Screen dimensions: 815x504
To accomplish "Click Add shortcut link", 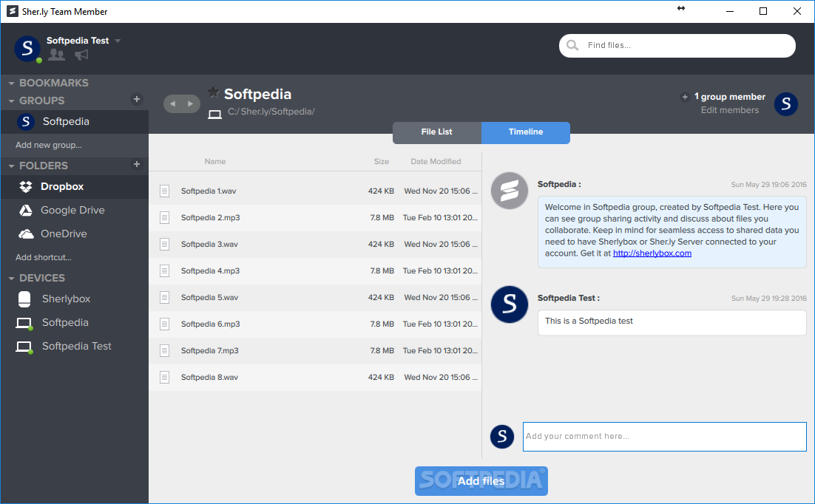I will coord(44,257).
